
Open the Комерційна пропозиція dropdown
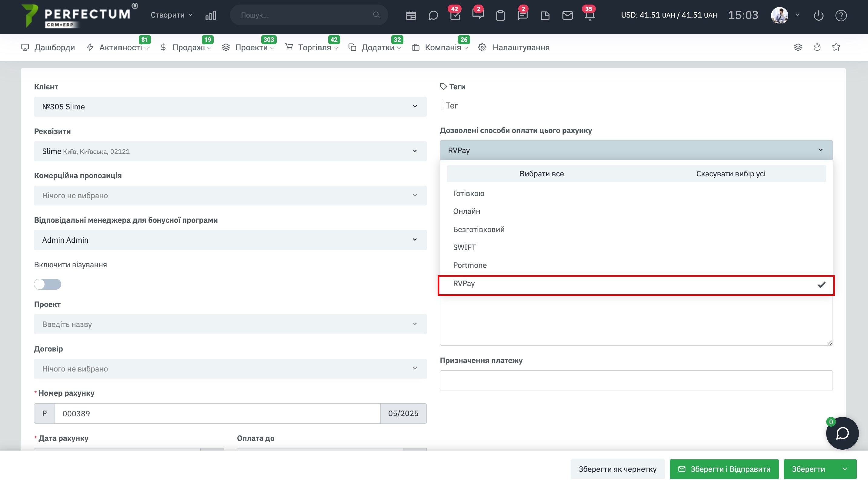230,196
